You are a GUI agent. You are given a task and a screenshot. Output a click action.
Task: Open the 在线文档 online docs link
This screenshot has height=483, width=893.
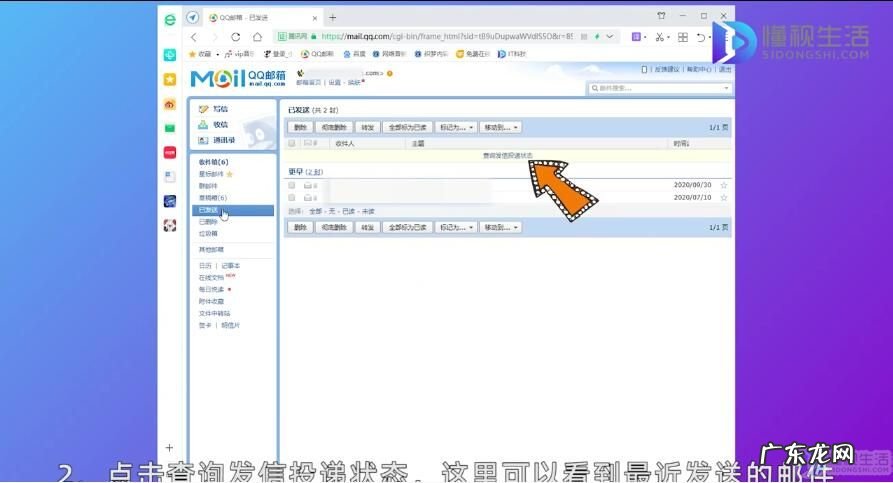click(211, 278)
